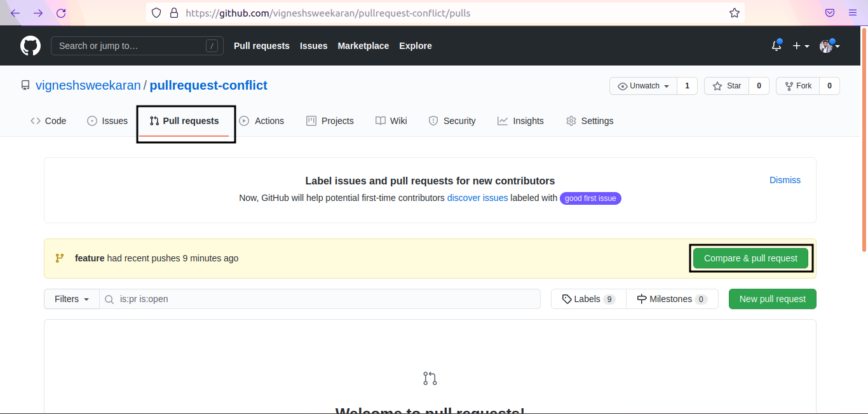The height and width of the screenshot is (414, 868).
Task: Open the notifications bell
Action: (x=776, y=46)
